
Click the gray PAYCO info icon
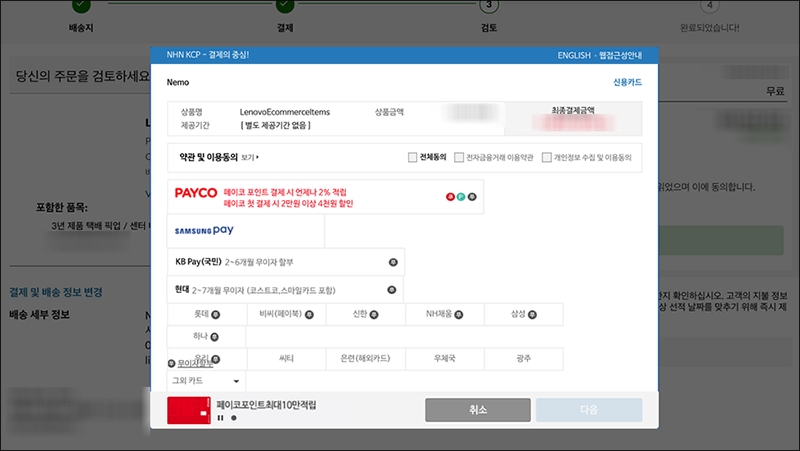click(x=472, y=197)
